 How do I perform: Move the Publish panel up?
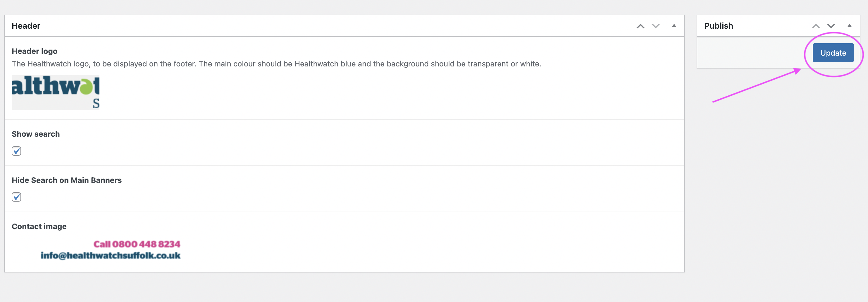click(x=816, y=26)
